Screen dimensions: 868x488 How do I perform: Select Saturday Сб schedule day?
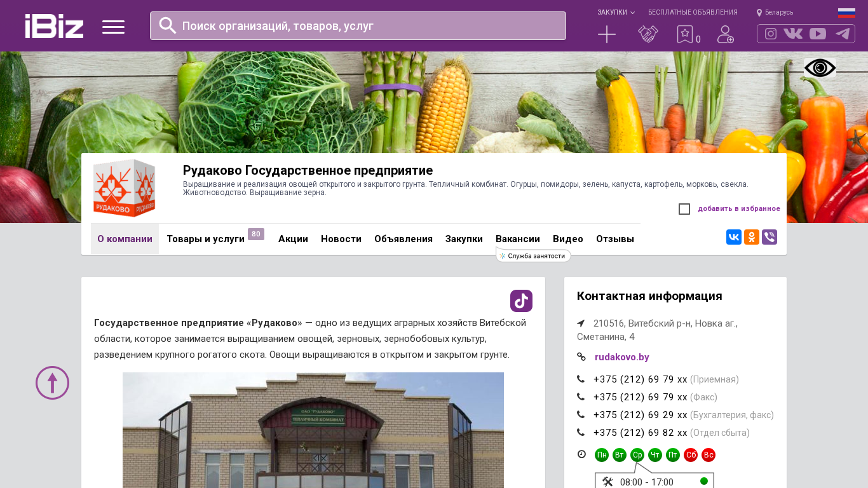[x=691, y=455]
